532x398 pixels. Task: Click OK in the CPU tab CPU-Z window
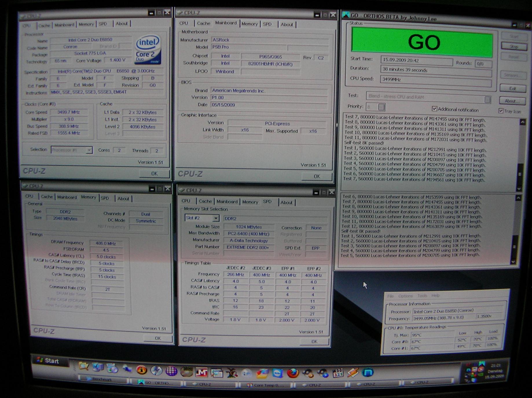coord(154,173)
